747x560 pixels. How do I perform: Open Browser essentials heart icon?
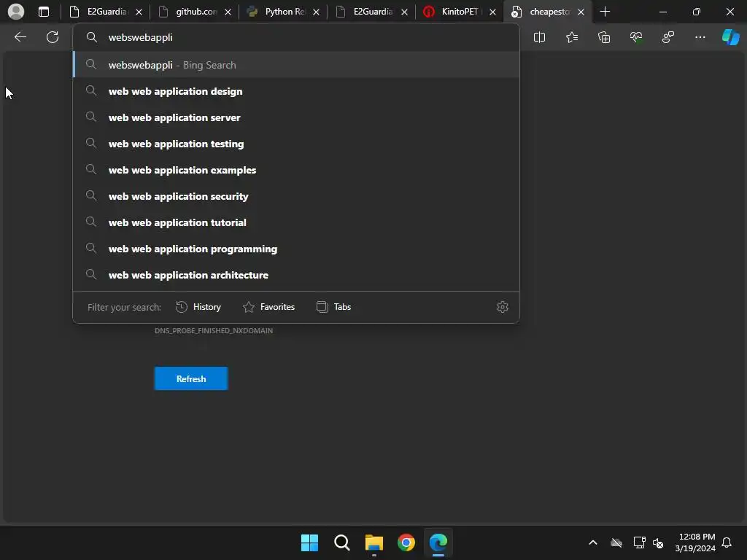(x=636, y=37)
